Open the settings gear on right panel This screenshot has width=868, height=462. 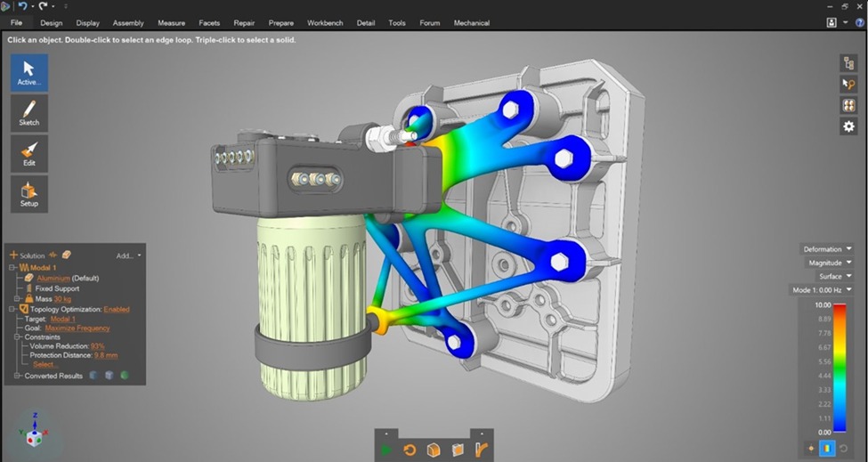848,127
